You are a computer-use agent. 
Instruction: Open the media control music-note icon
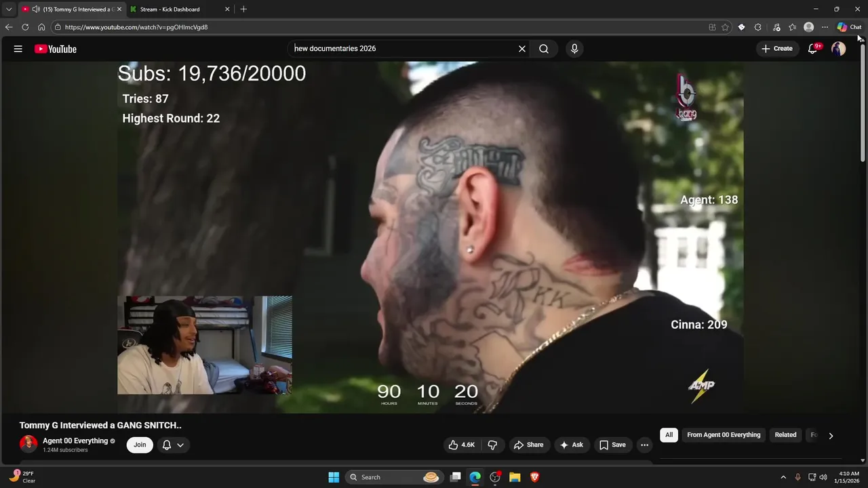coord(776,27)
